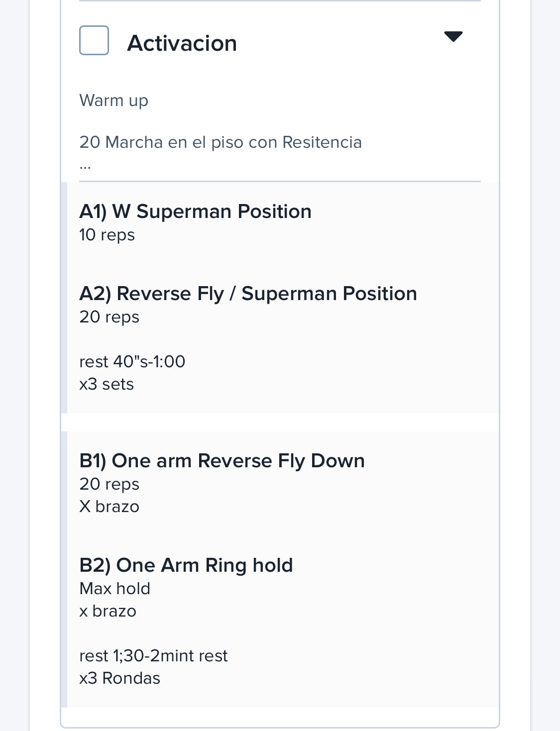Viewport: 560px width, 731px height.
Task: Select the Warm up description text
Action: (x=114, y=101)
